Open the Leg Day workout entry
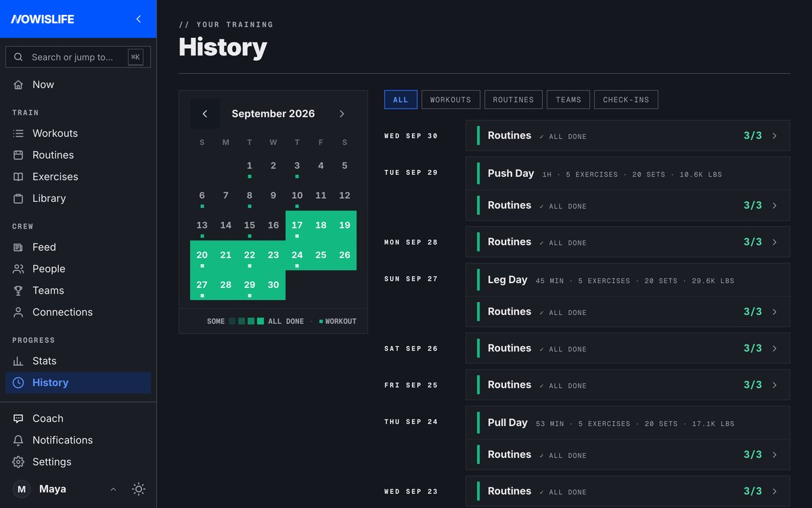This screenshot has height=508, width=812. click(x=628, y=280)
